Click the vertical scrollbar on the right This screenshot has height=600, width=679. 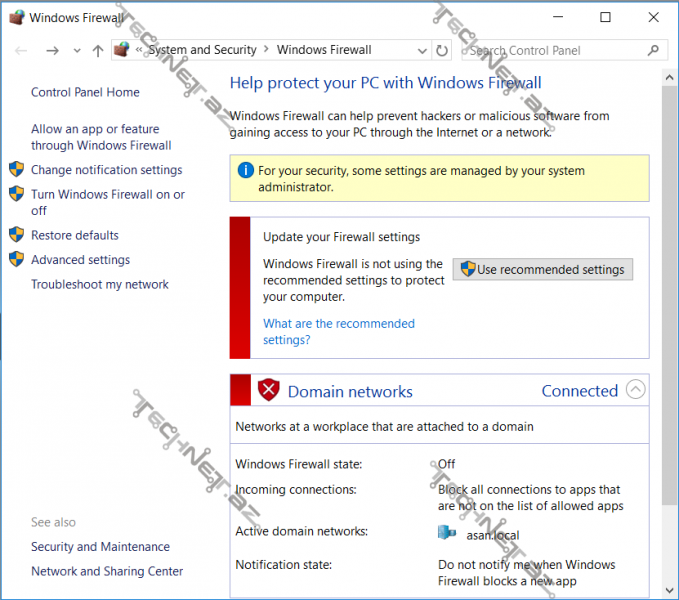669,300
